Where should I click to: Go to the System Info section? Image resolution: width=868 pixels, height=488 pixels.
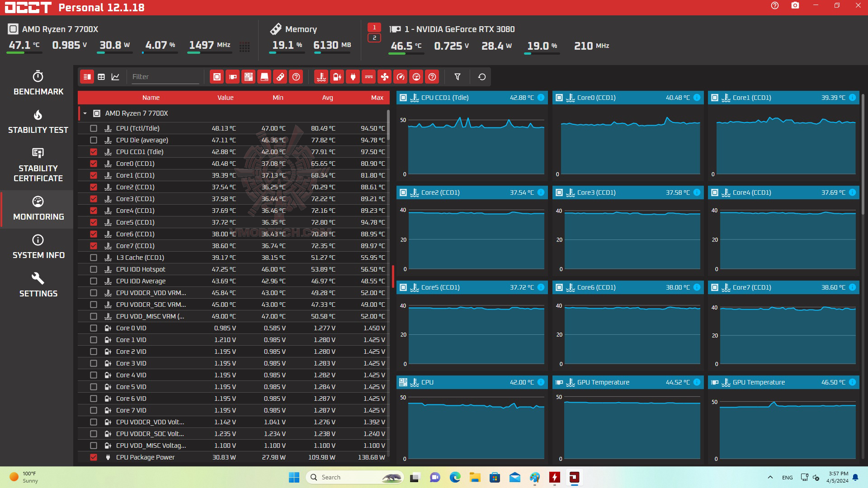[38, 247]
